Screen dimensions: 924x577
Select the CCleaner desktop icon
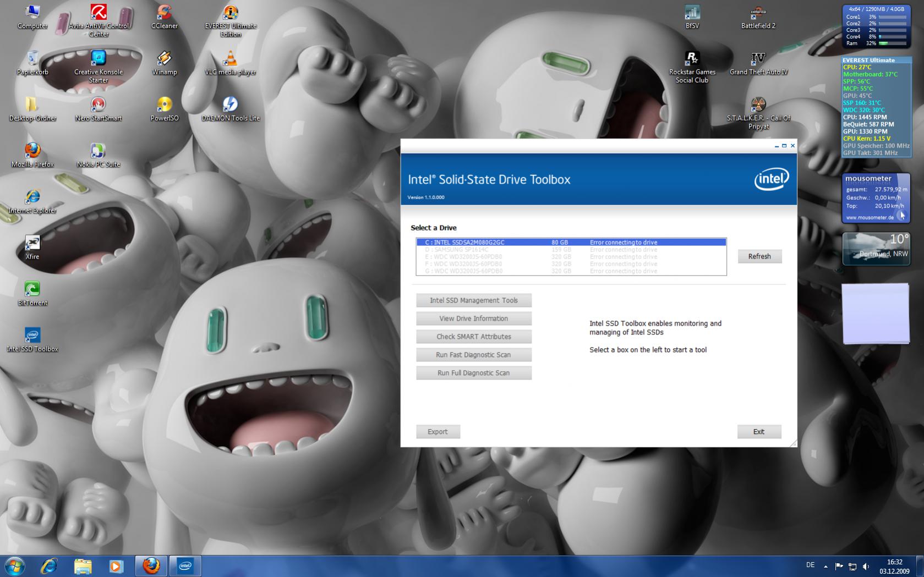pyautogui.click(x=165, y=17)
